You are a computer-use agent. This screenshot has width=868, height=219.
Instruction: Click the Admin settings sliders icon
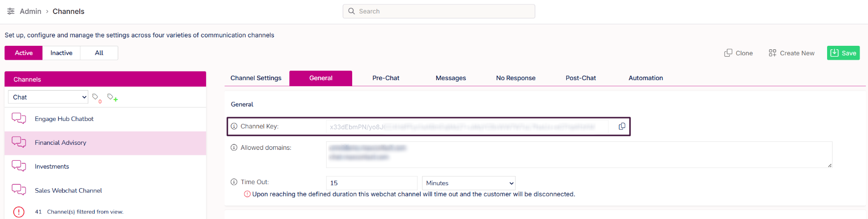(x=10, y=11)
